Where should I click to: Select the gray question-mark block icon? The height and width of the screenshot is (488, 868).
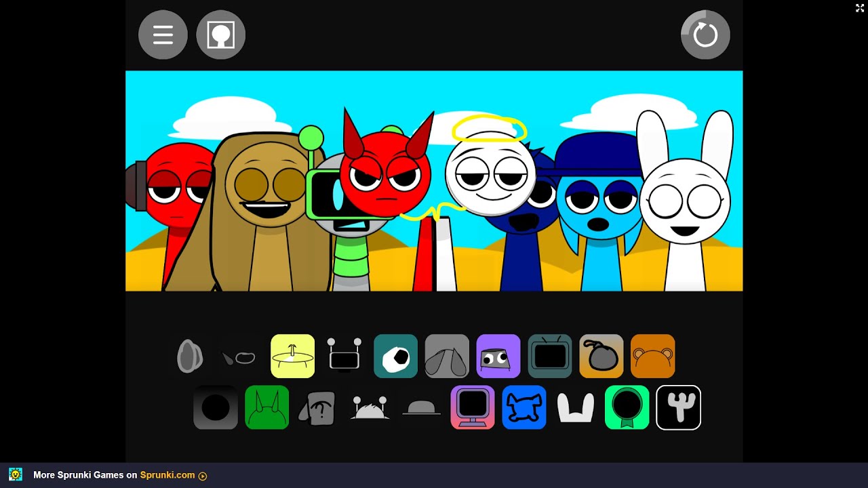coord(318,408)
